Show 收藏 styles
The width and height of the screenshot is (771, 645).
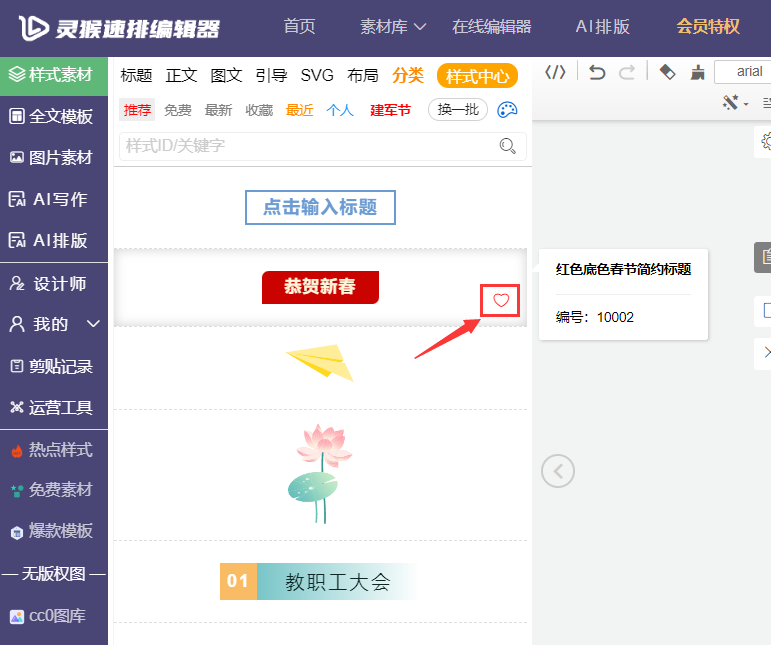(x=259, y=110)
